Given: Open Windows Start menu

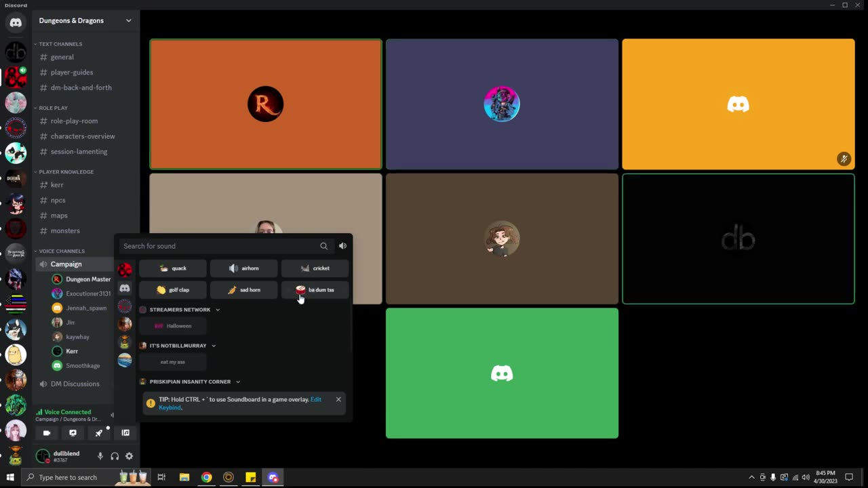Looking at the screenshot, I should (x=10, y=477).
